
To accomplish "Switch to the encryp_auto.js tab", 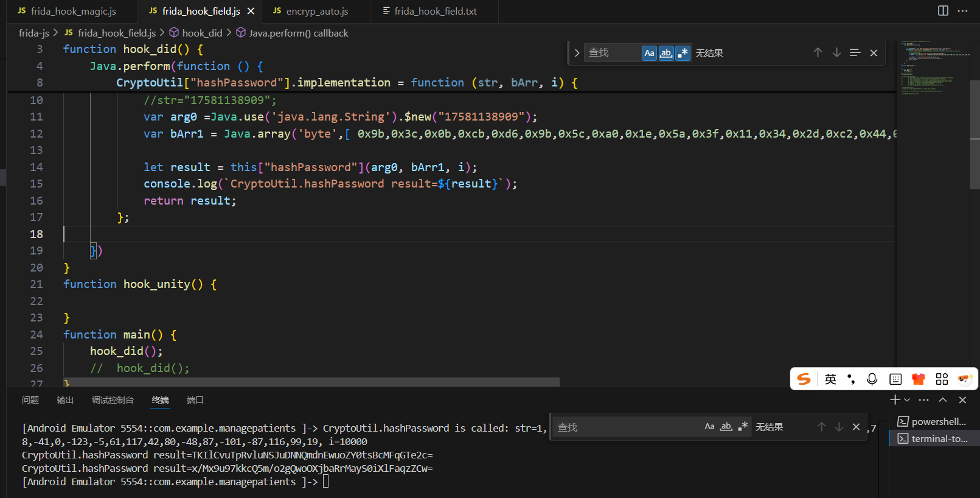I will click(x=317, y=11).
